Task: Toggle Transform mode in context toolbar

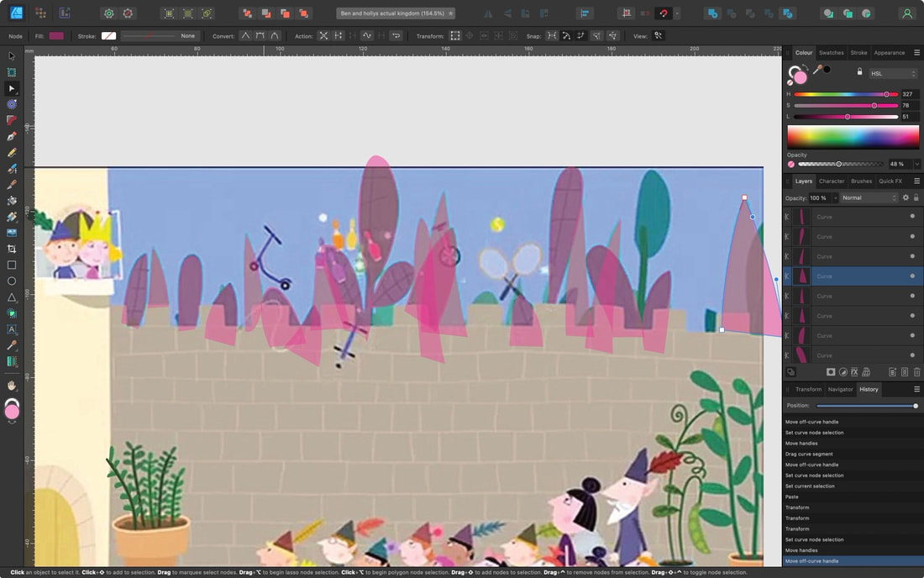Action: pyautogui.click(x=455, y=36)
